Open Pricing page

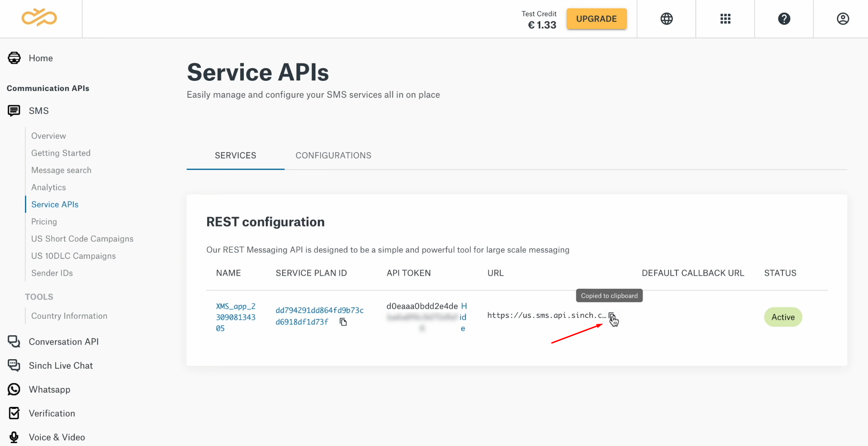click(x=44, y=221)
